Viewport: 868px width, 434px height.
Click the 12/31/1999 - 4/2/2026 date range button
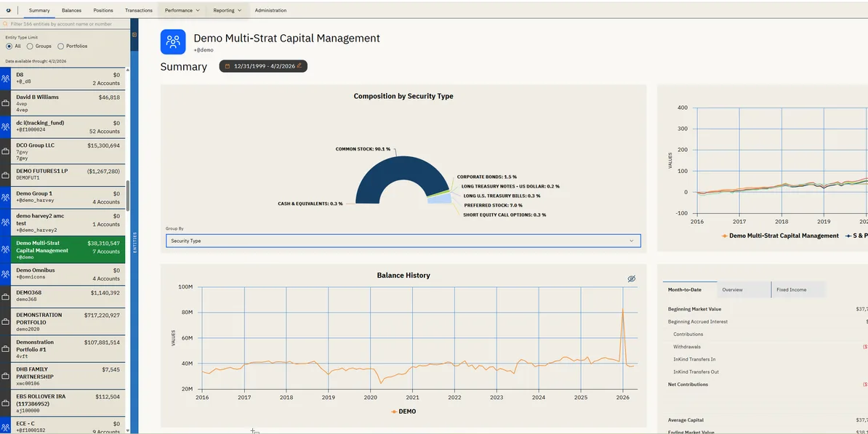point(263,66)
